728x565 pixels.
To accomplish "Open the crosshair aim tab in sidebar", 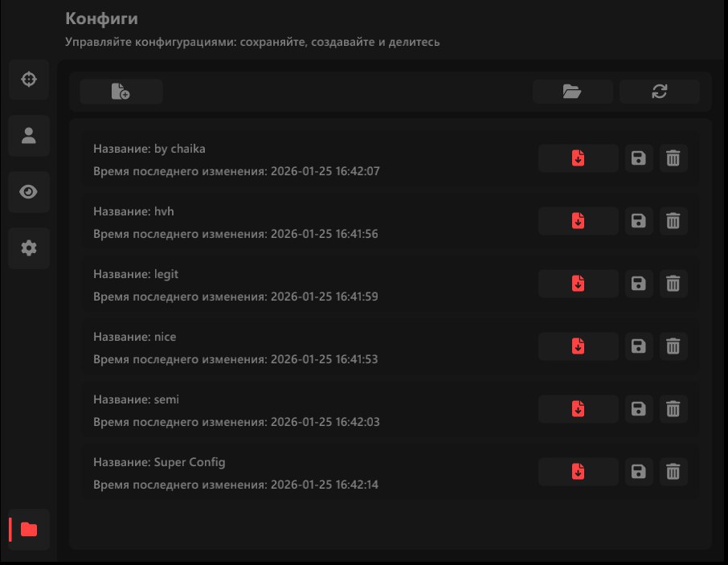I will pyautogui.click(x=29, y=80).
